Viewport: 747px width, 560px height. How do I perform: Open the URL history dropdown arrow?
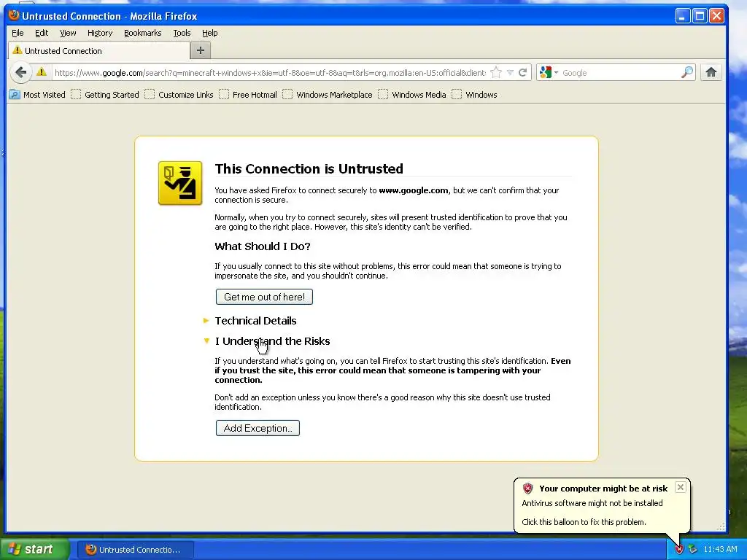point(510,72)
